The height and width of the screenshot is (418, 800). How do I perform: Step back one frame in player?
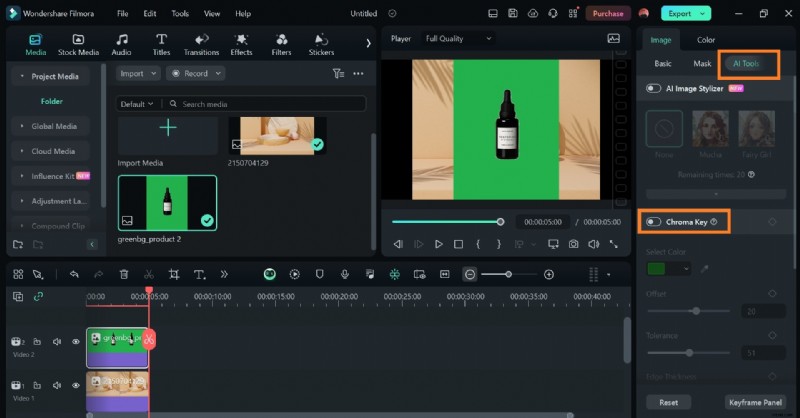pyautogui.click(x=398, y=244)
